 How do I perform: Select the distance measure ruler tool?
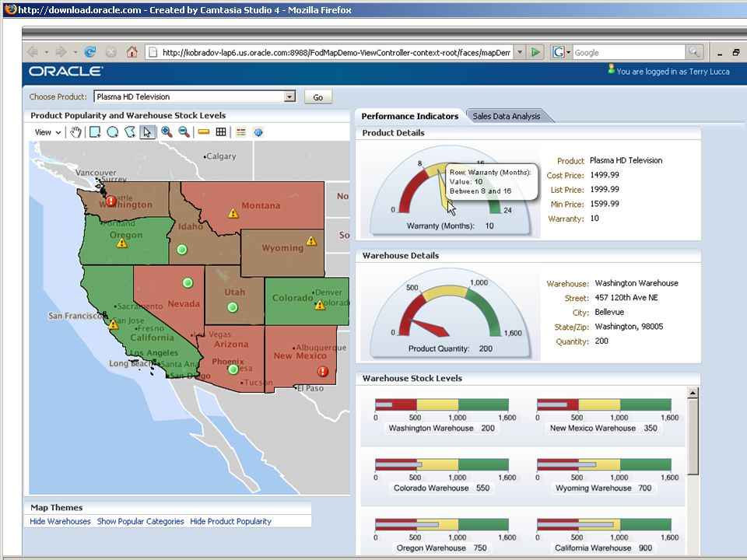click(203, 132)
